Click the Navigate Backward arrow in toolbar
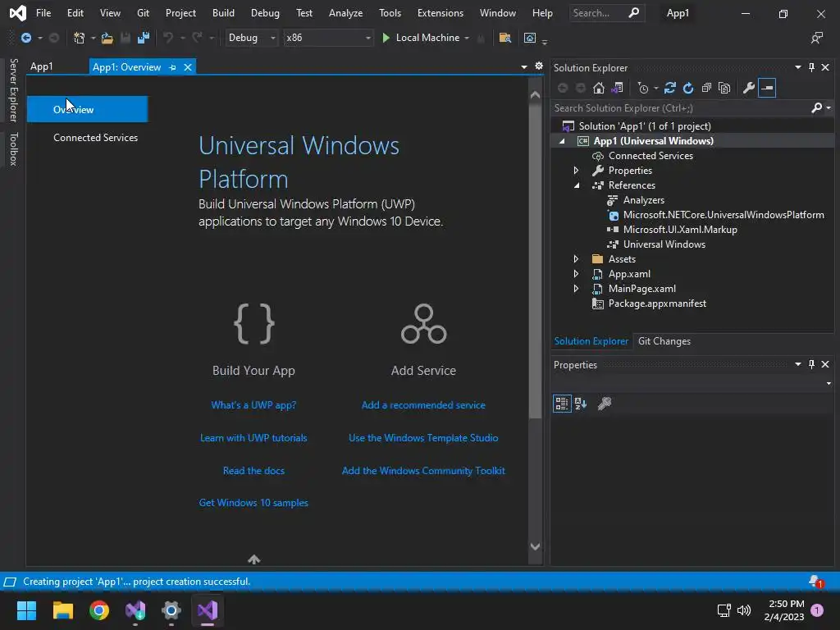The image size is (840, 630). click(25, 38)
